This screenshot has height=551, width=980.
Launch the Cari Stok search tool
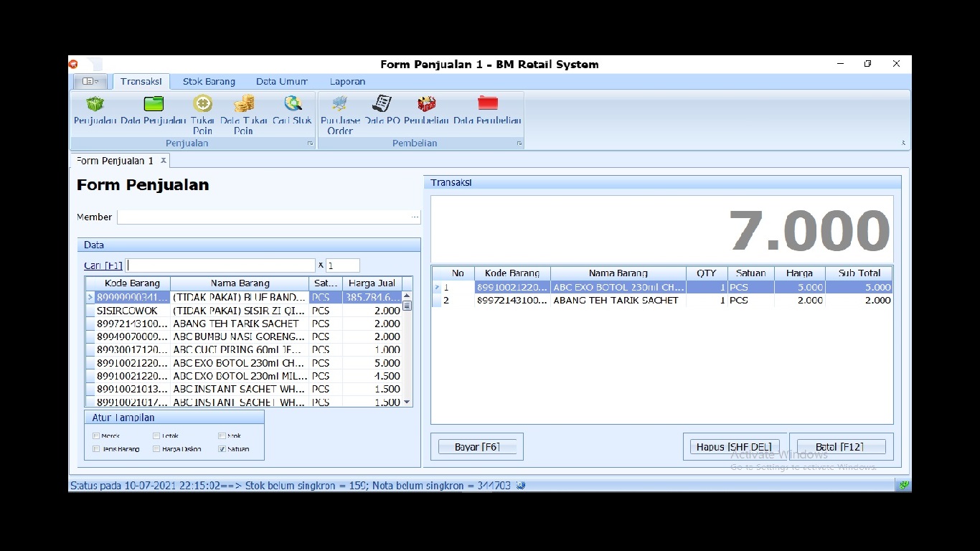(293, 105)
